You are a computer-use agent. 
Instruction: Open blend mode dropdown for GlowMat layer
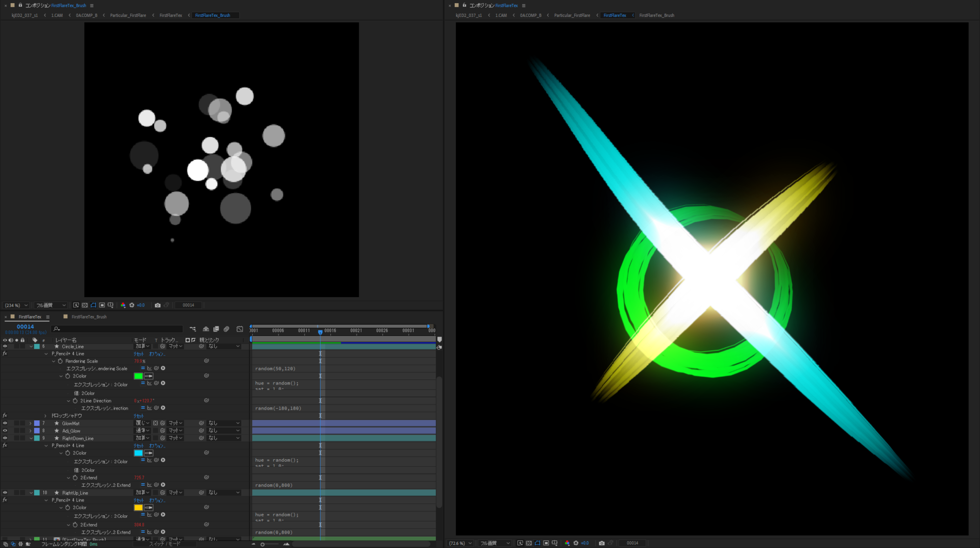pos(142,423)
